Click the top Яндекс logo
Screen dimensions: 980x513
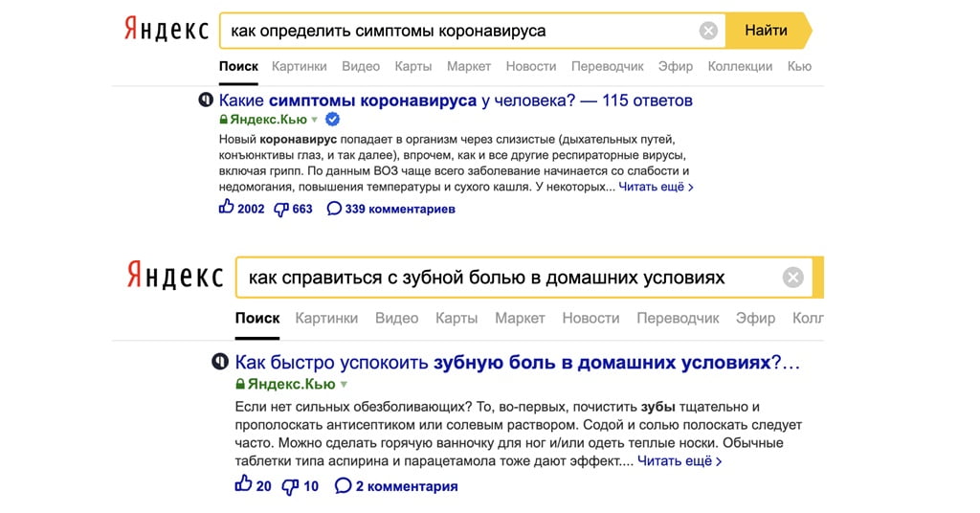[166, 30]
